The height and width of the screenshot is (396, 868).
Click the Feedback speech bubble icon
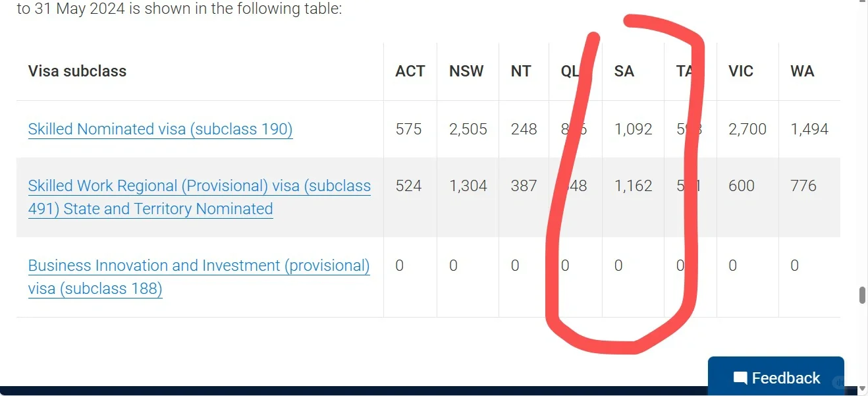point(740,378)
